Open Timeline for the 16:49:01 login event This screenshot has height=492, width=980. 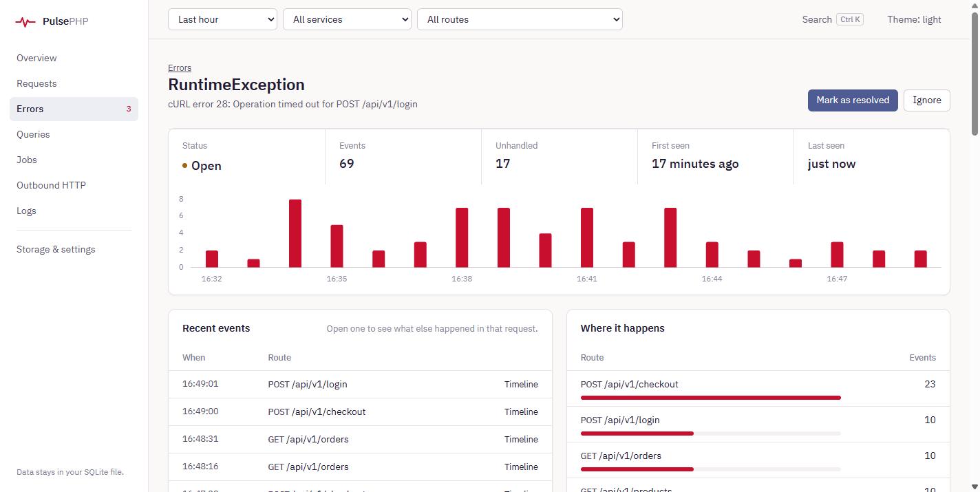click(x=521, y=384)
